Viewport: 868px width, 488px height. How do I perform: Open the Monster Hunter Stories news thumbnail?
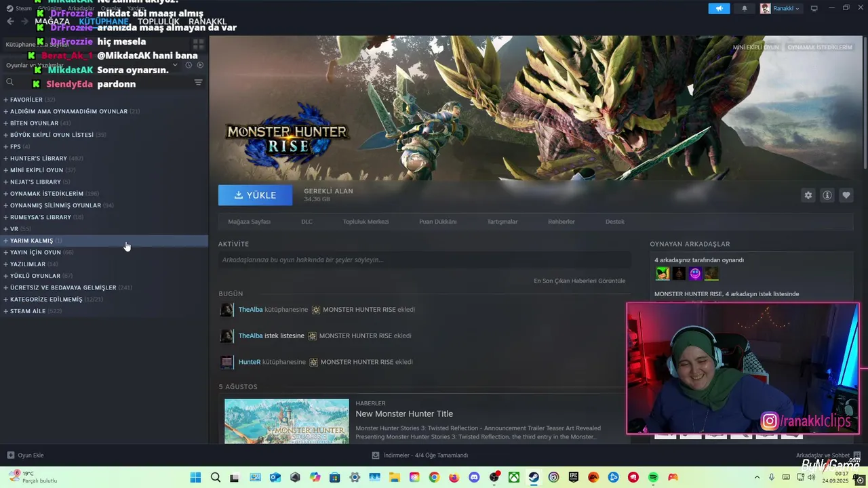point(287,422)
